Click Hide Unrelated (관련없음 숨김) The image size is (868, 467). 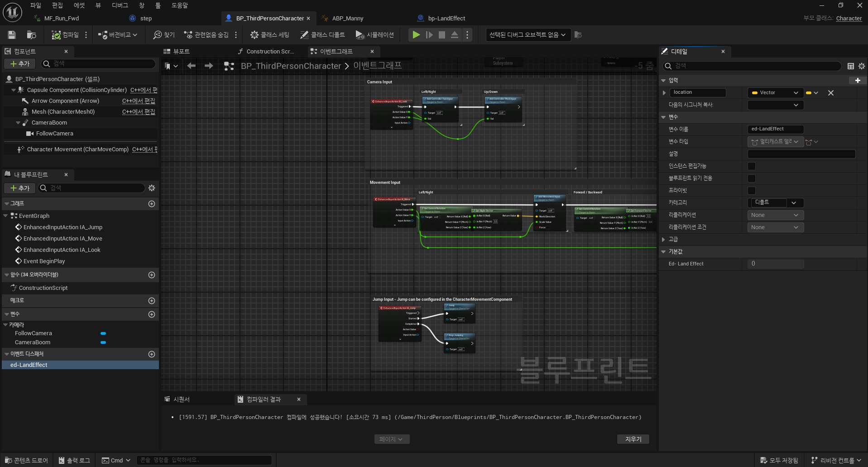(206, 35)
